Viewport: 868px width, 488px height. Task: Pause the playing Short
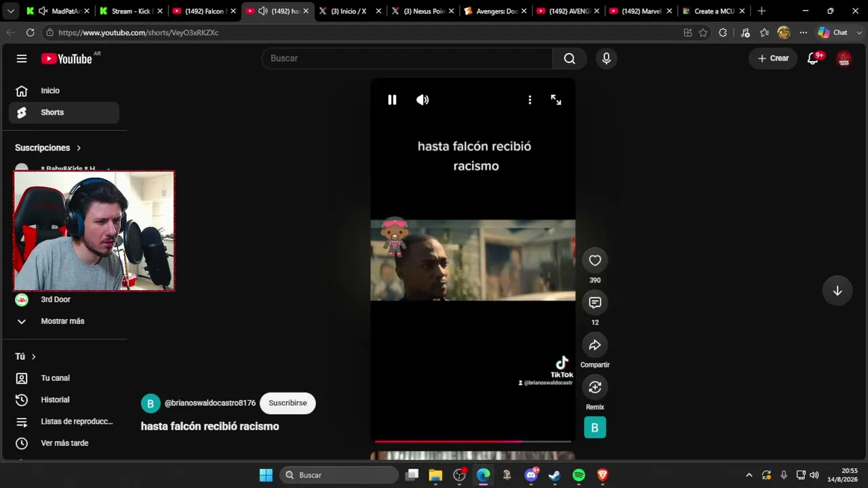coord(392,100)
